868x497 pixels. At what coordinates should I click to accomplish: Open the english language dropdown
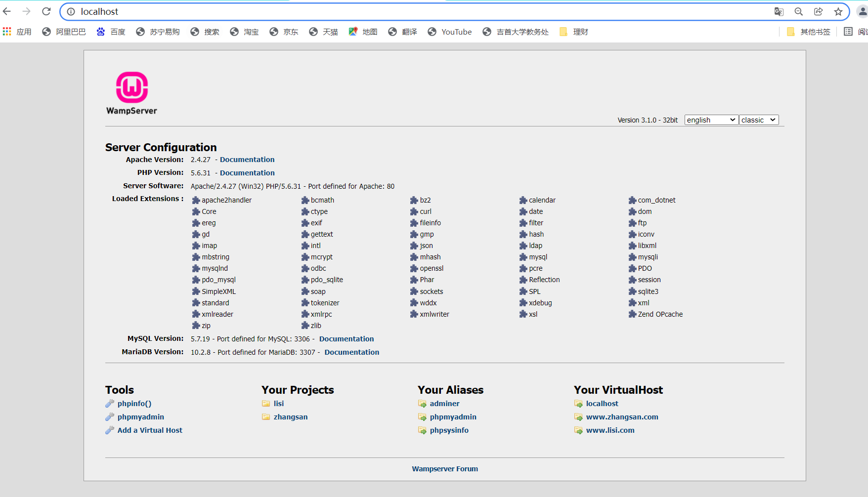coord(711,120)
